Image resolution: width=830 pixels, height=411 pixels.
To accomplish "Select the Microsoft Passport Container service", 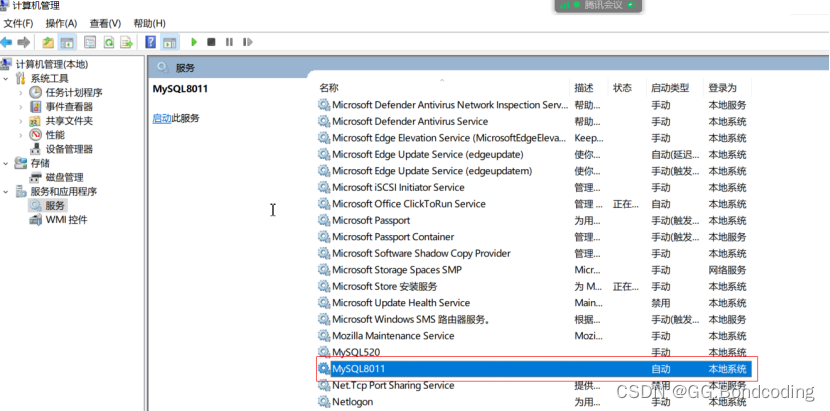I will tap(533, 237).
